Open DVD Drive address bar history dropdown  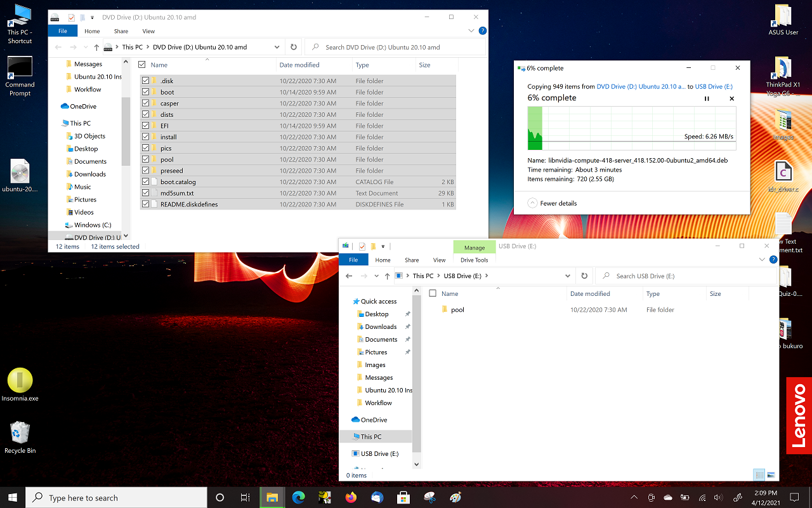(277, 47)
